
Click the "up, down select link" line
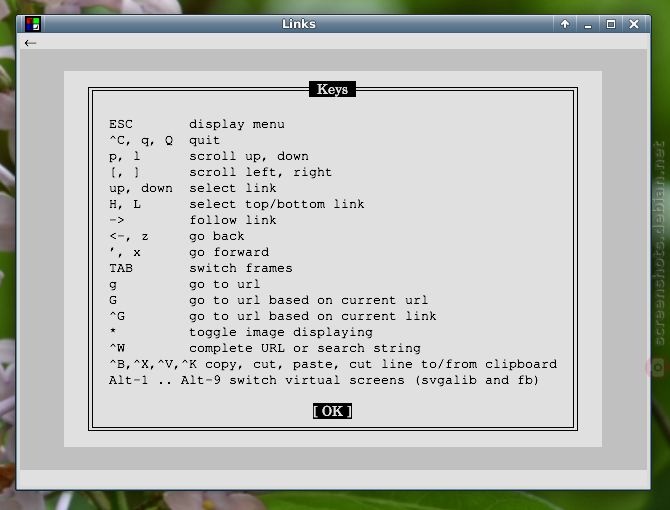tap(192, 188)
